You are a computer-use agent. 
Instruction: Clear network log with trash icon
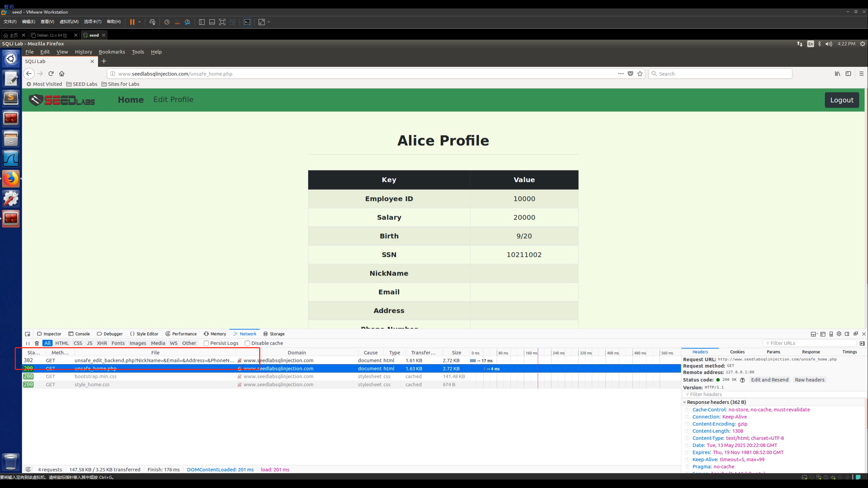coord(37,343)
